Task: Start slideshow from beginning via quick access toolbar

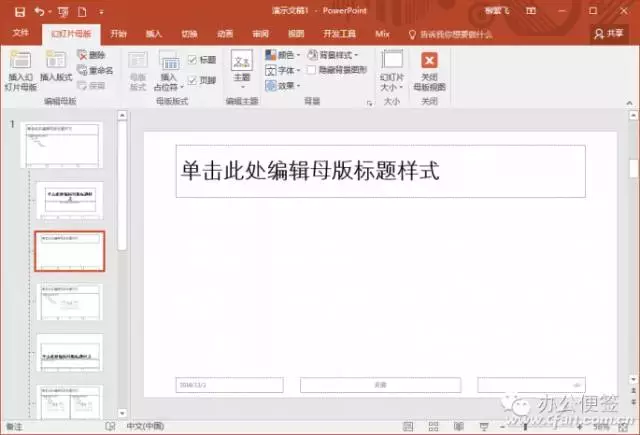Action: coord(63,12)
